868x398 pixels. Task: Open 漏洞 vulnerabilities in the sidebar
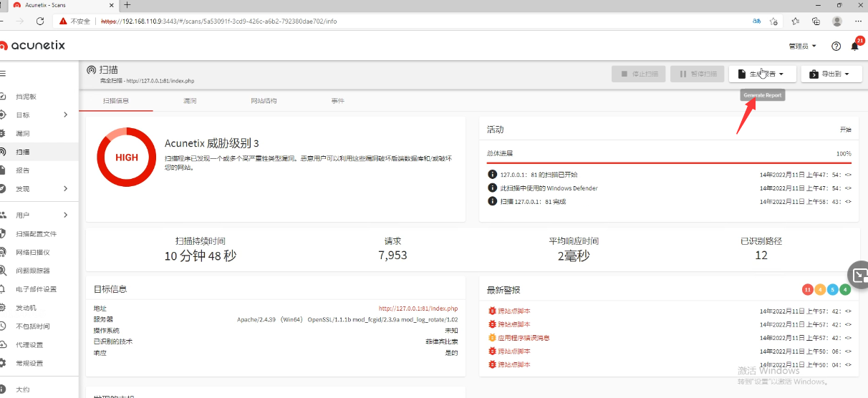click(x=23, y=133)
